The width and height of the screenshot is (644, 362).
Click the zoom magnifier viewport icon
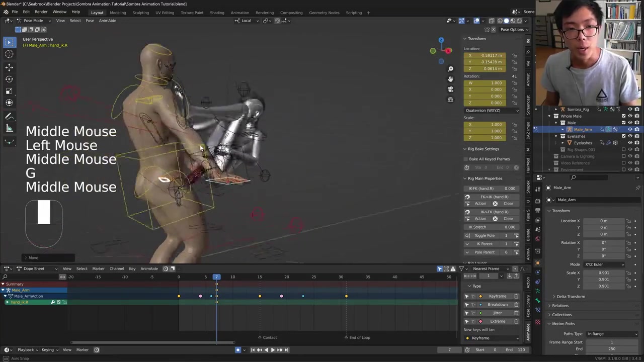point(450,69)
